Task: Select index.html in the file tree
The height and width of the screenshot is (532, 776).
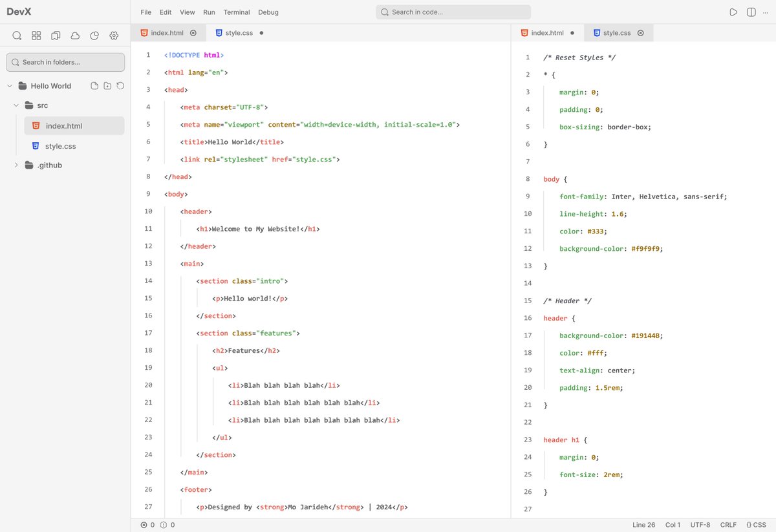Action: [74, 126]
